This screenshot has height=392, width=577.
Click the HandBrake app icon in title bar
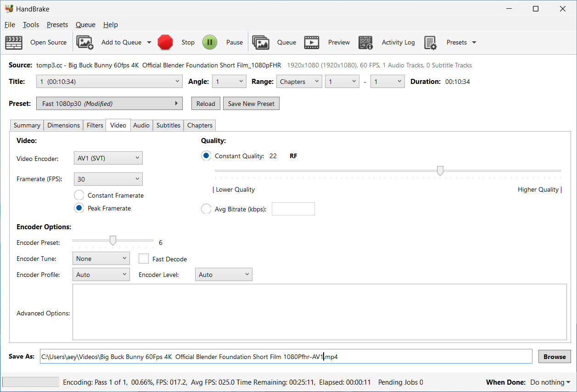pos(9,9)
